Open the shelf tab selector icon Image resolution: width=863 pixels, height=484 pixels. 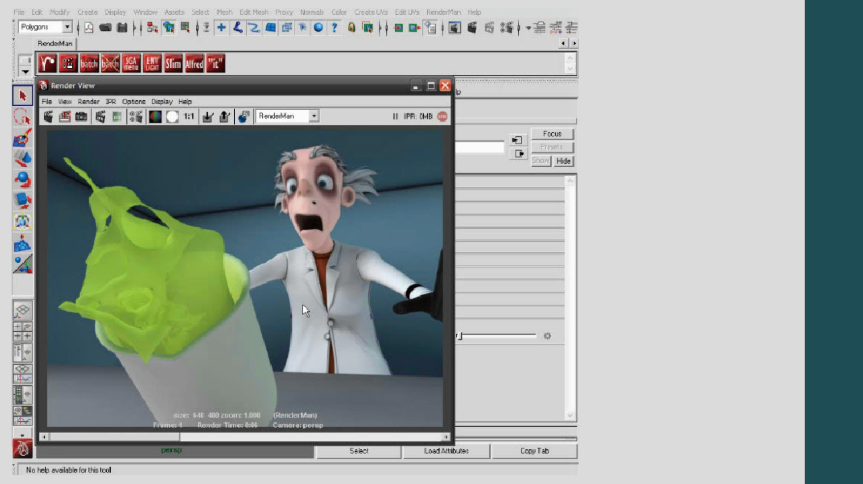pos(25,59)
